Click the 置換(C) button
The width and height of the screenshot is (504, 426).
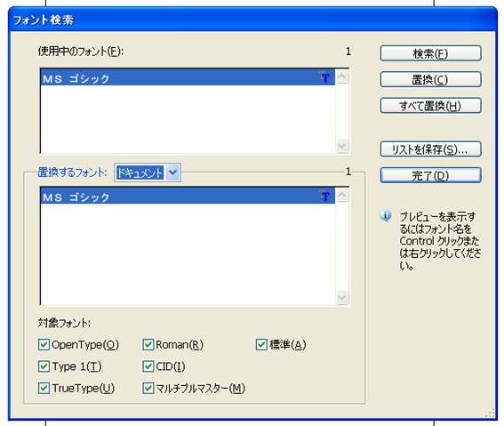pyautogui.click(x=431, y=79)
